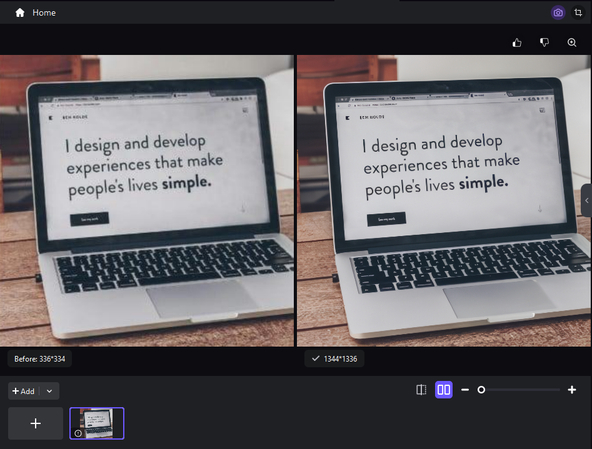Click the Add button
Screen dimensions: 592x449
point(23,391)
